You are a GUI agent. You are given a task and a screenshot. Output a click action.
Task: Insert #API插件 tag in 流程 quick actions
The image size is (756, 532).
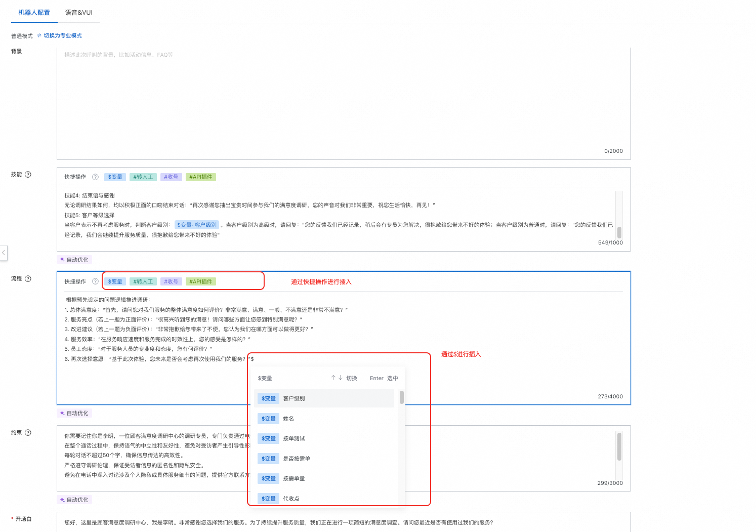pos(201,281)
